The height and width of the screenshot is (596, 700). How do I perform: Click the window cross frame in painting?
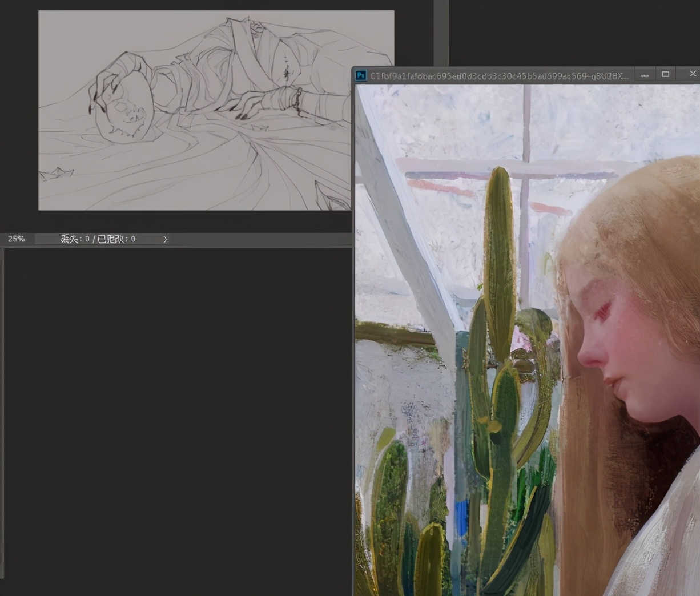coord(525,166)
